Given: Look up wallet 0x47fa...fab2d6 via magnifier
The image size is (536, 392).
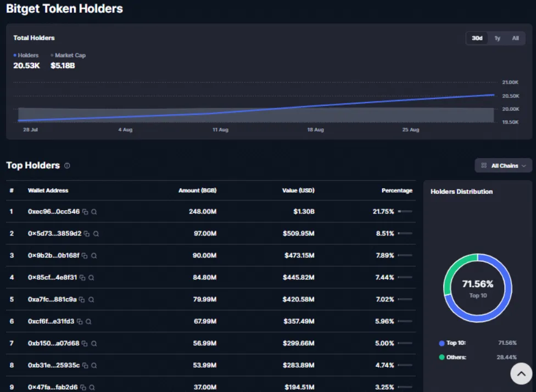Looking at the screenshot, I should tap(92, 387).
